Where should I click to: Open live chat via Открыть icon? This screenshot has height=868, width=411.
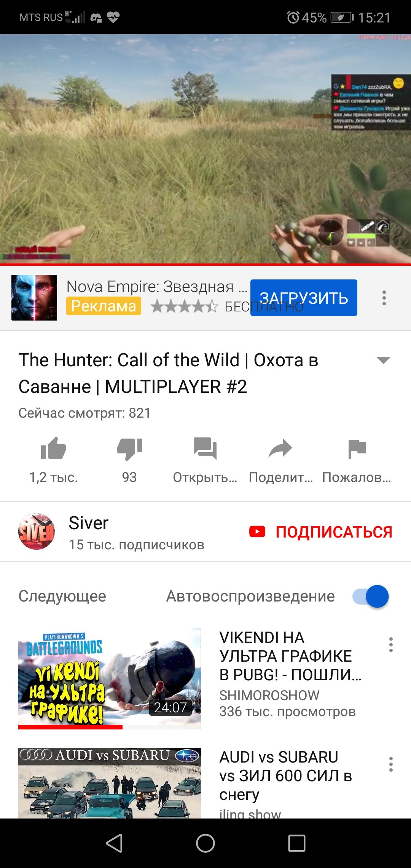pos(205,448)
